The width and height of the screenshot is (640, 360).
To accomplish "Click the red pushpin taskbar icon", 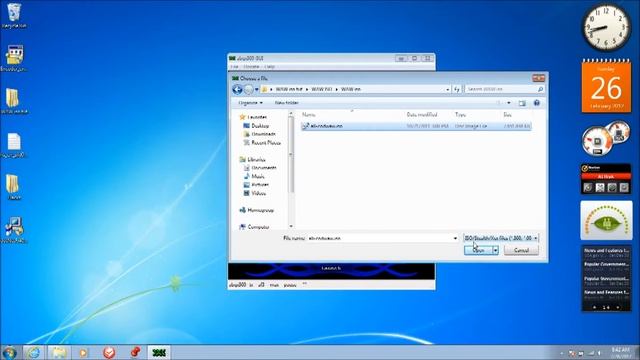I will (135, 352).
